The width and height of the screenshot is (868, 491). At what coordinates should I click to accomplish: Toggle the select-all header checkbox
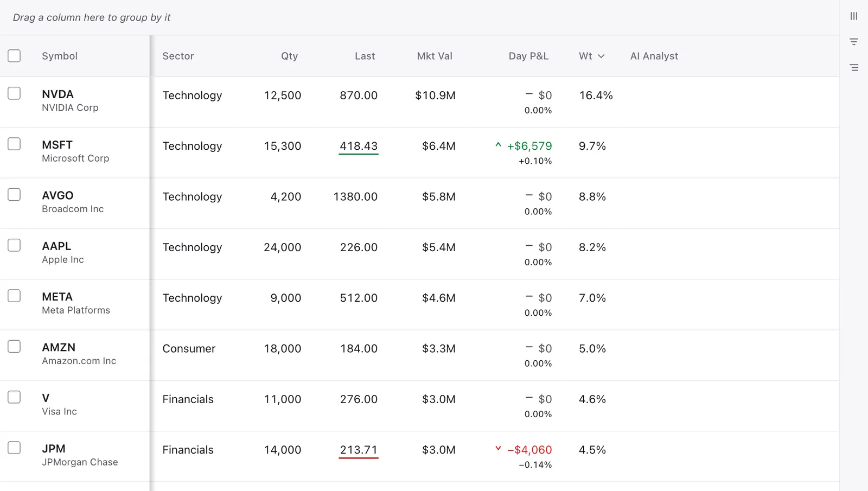click(x=14, y=56)
